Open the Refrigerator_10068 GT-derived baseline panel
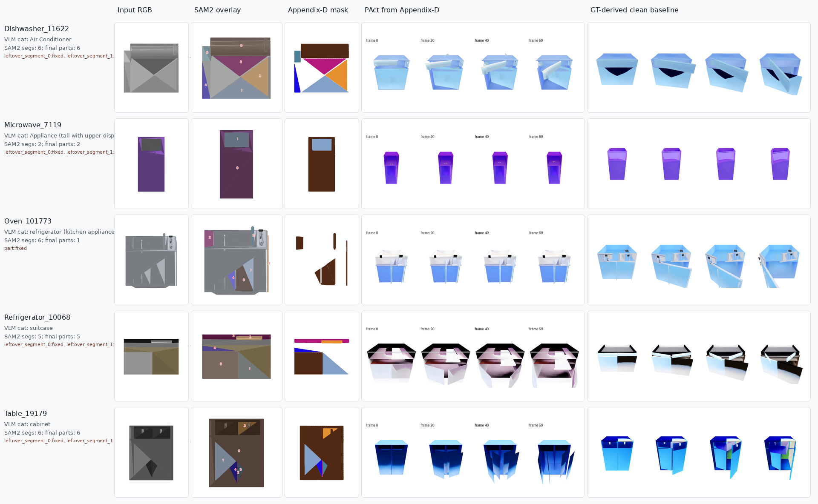Viewport: 818px width, 504px height. point(699,356)
